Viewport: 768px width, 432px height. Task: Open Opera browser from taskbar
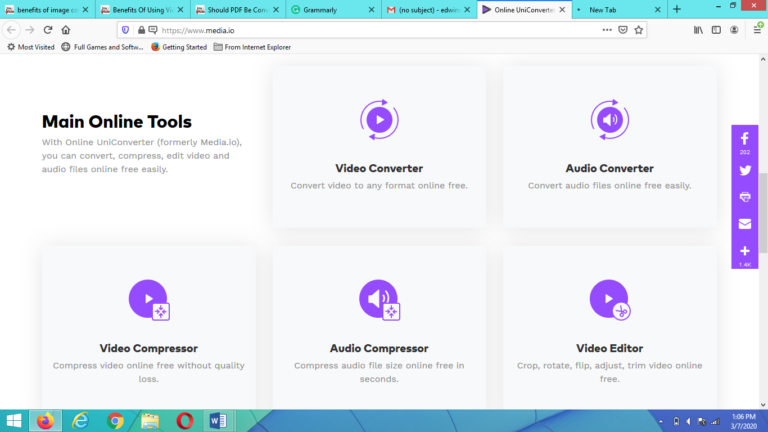(185, 421)
